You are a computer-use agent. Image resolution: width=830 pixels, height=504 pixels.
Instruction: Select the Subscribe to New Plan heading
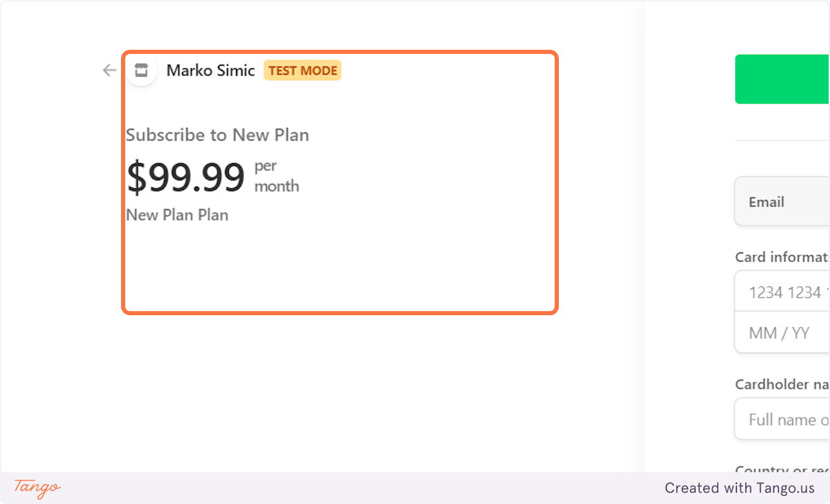point(217,135)
